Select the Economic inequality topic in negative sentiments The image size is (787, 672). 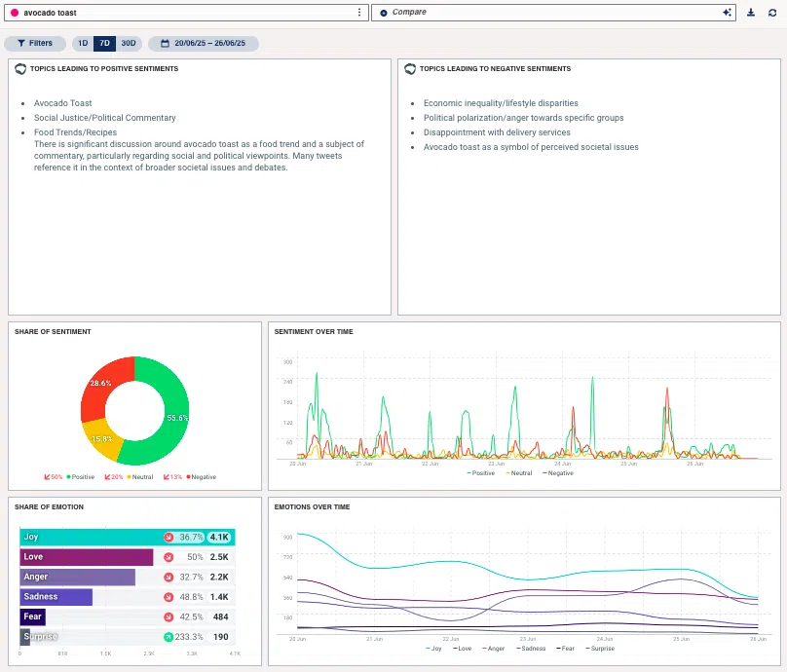pyautogui.click(x=500, y=102)
